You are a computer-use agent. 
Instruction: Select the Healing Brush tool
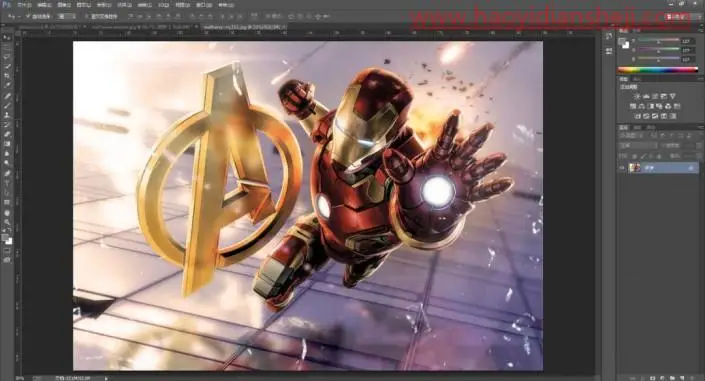(7, 96)
